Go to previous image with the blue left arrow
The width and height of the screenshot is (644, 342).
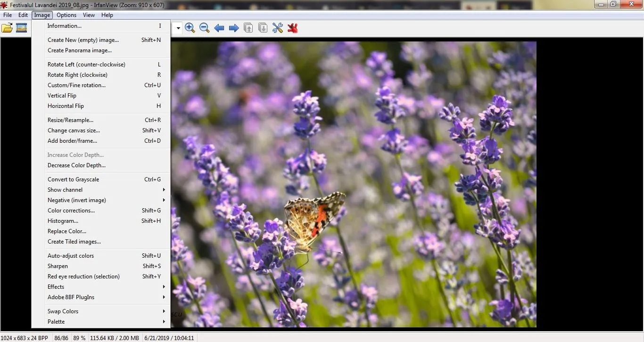(x=219, y=27)
